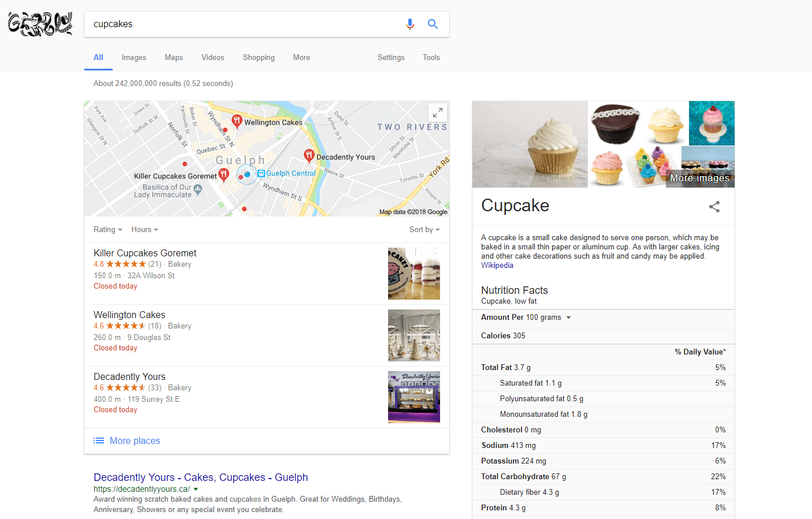Open the More search categories menu
Screen dimensions: 812x519
click(301, 58)
